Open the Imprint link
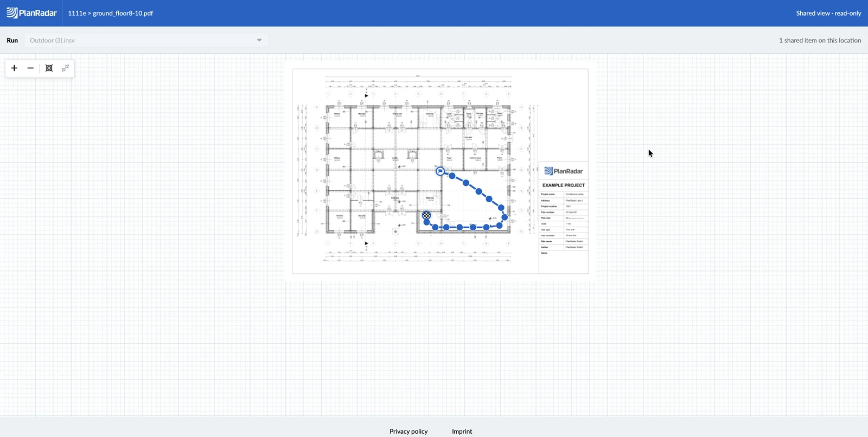The image size is (868, 437). click(462, 432)
